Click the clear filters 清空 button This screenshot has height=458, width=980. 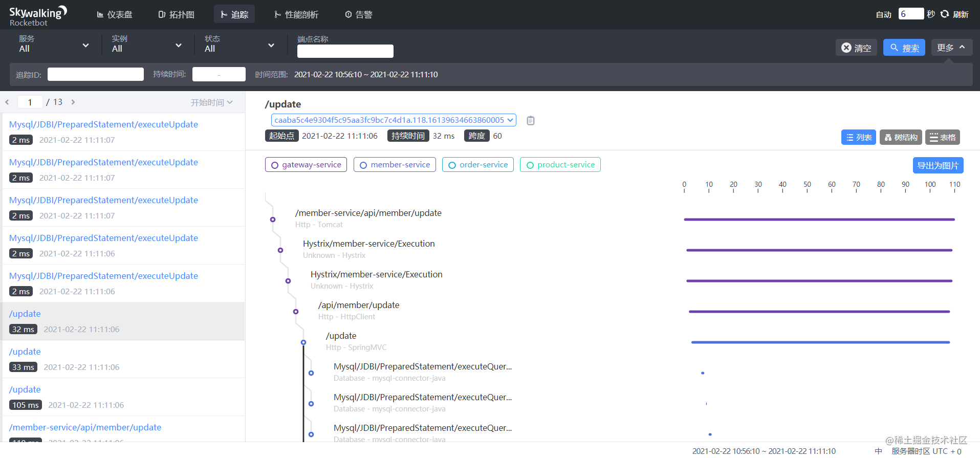[x=856, y=48]
